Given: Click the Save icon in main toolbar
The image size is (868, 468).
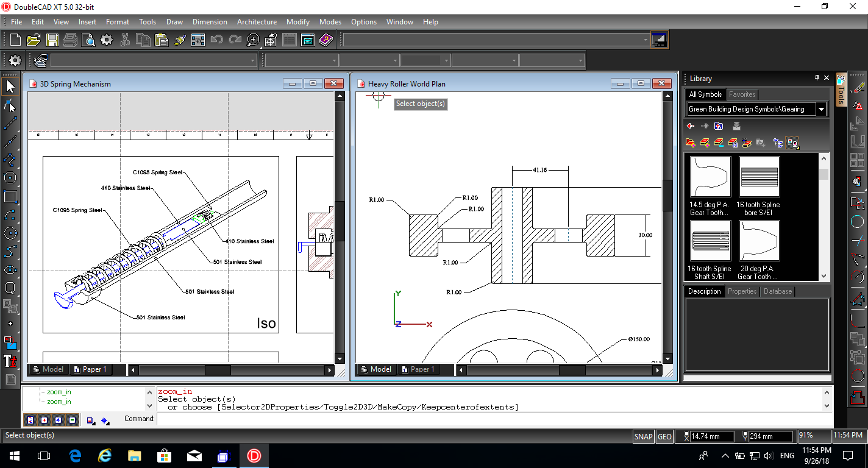Looking at the screenshot, I should pyautogui.click(x=52, y=40).
